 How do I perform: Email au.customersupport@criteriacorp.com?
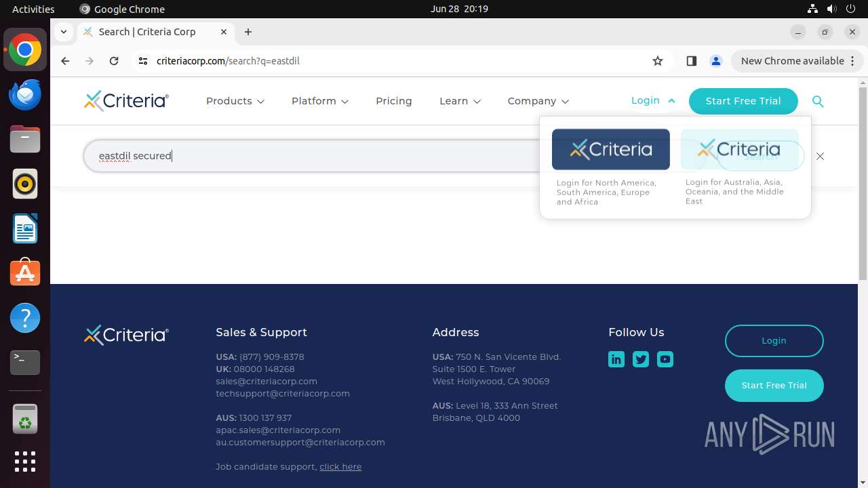[300, 442]
